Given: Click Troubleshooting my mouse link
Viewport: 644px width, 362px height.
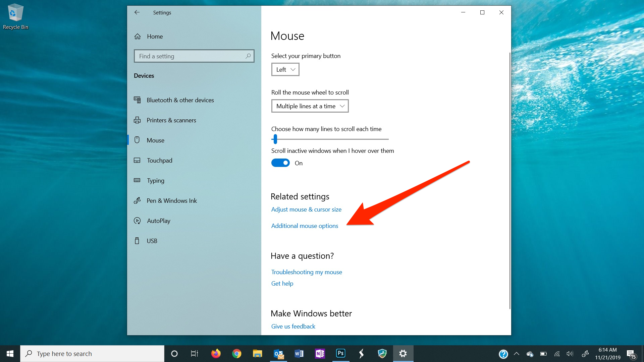Looking at the screenshot, I should [x=307, y=272].
